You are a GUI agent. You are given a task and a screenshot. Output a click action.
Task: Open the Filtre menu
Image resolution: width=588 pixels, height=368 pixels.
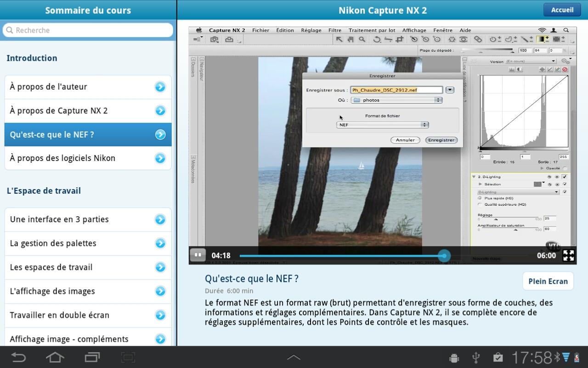(335, 30)
